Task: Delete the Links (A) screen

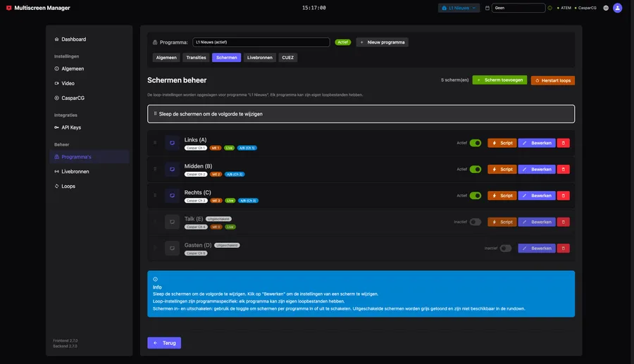Action: [x=564, y=143]
